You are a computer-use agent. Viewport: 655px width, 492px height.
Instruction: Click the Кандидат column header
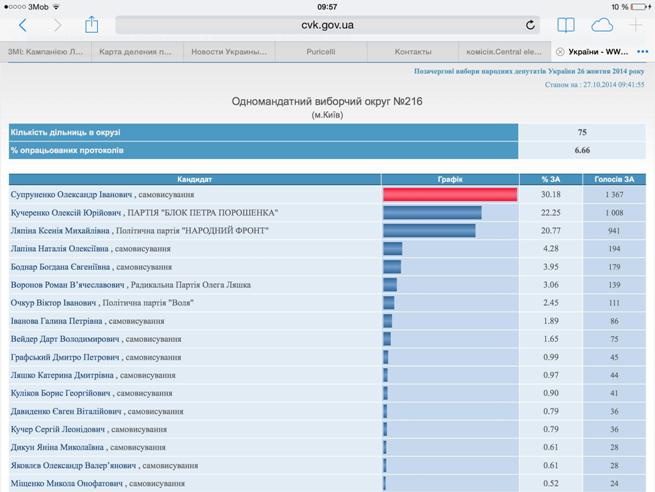(x=195, y=179)
